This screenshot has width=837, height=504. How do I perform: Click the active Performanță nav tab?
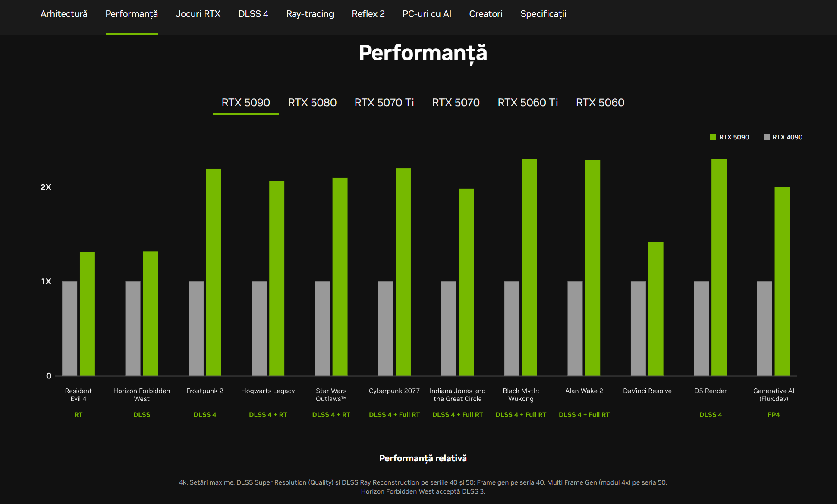[x=132, y=14]
